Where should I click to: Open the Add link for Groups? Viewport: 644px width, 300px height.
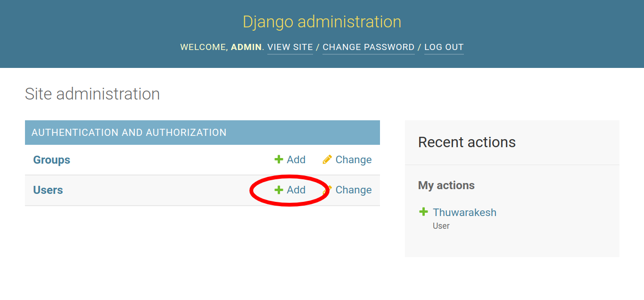[296, 160]
